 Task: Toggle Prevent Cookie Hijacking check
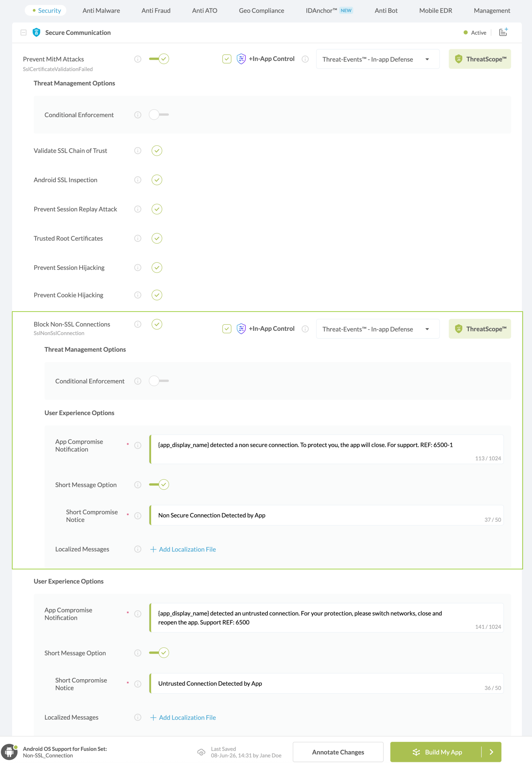pyautogui.click(x=157, y=295)
